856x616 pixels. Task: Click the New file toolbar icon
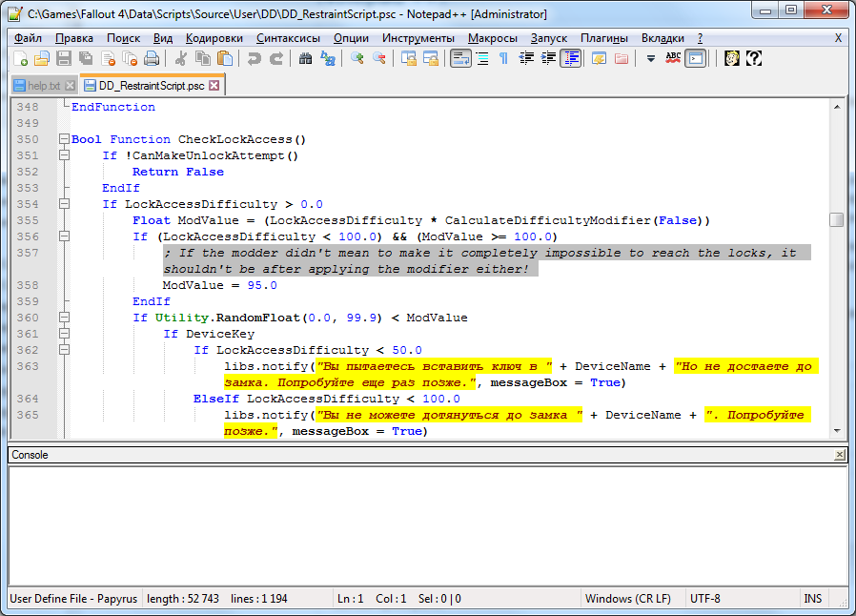(21, 59)
